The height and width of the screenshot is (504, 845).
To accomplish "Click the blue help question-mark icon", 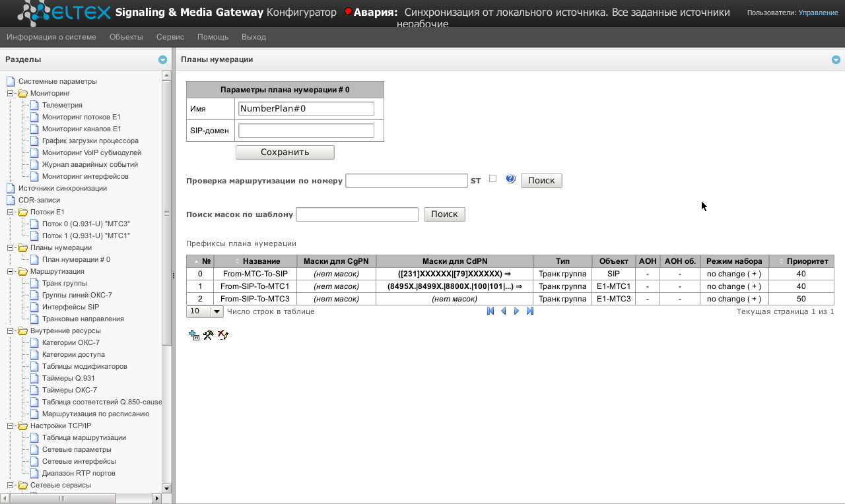I will 510,179.
